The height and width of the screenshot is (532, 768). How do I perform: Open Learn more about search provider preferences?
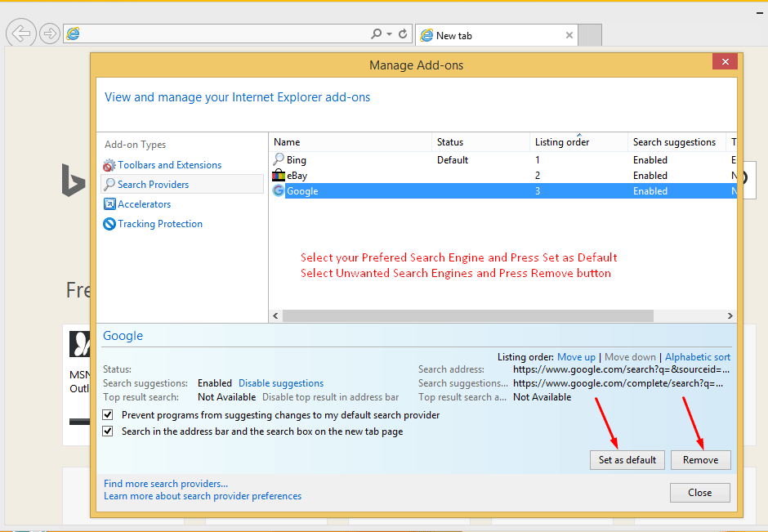[203, 496]
